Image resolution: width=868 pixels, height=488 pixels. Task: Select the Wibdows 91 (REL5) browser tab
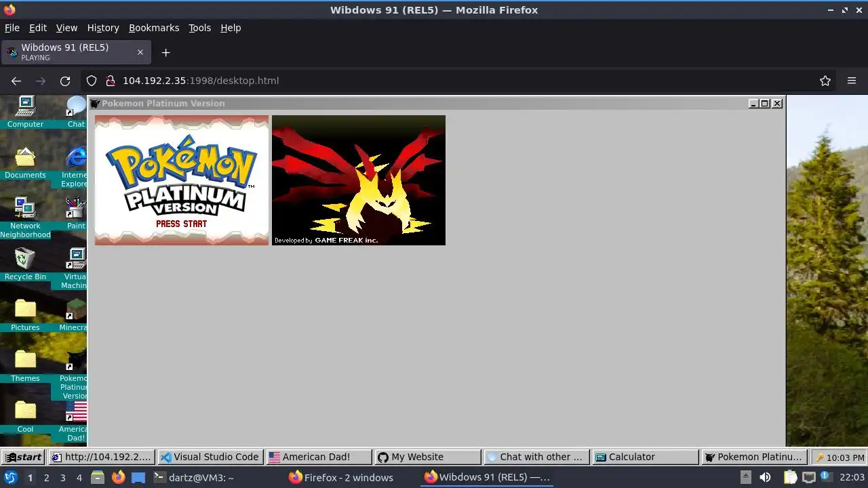(x=76, y=52)
